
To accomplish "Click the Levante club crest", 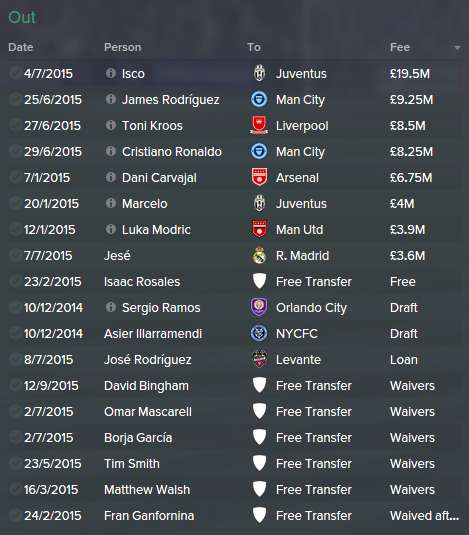I will pos(259,359).
